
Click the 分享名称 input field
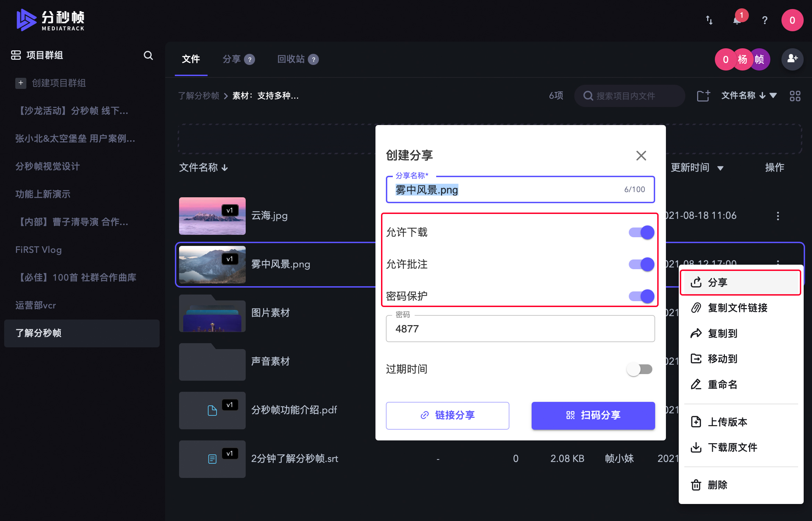coord(519,190)
